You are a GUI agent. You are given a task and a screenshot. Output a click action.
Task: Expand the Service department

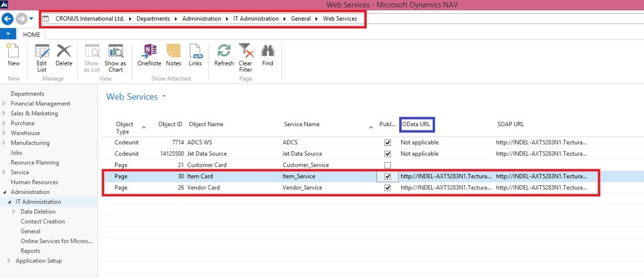[x=4, y=172]
